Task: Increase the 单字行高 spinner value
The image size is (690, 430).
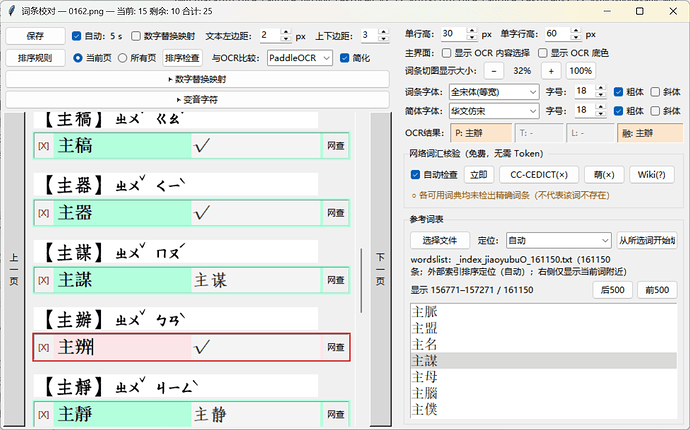Action: (x=576, y=31)
